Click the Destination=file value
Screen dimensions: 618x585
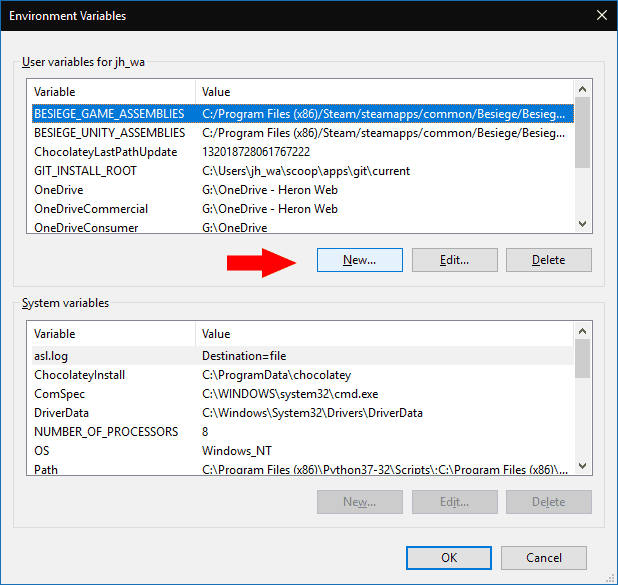[244, 356]
